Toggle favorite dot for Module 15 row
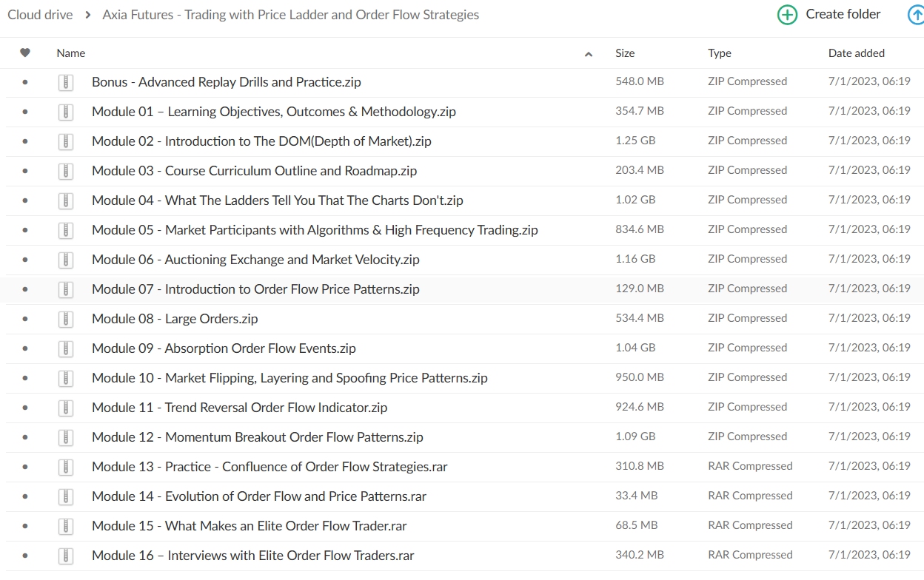The height and width of the screenshot is (580, 924). pyautogui.click(x=25, y=526)
